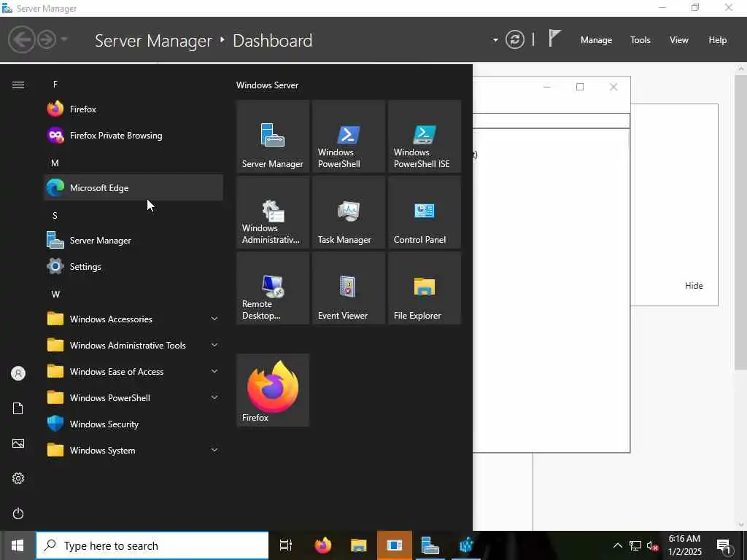Expand the Windows Accessories folder

tap(133, 319)
